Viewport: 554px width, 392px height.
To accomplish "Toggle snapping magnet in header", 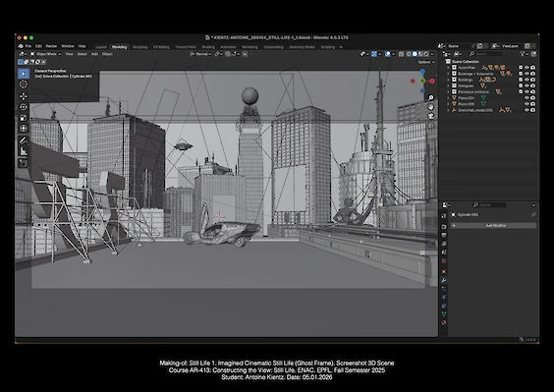I will pyautogui.click(x=228, y=54).
